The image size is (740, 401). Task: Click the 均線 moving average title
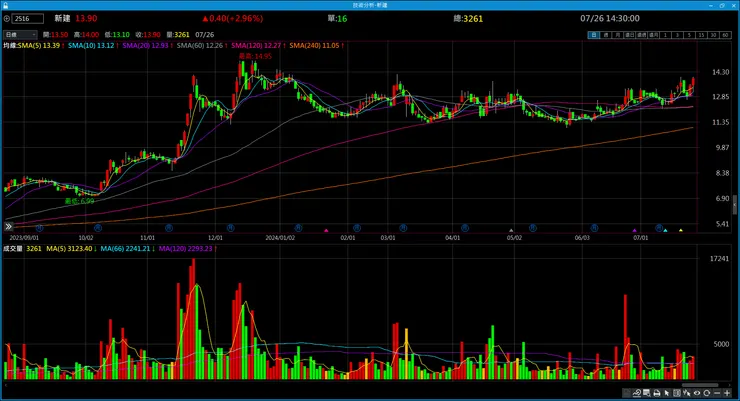pyautogui.click(x=10, y=45)
